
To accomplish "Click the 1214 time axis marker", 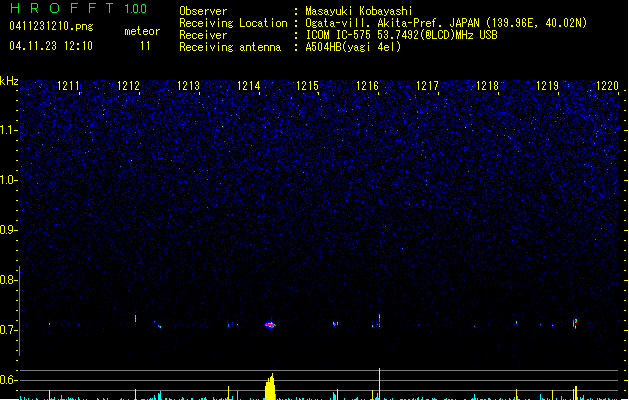I will click(248, 86).
